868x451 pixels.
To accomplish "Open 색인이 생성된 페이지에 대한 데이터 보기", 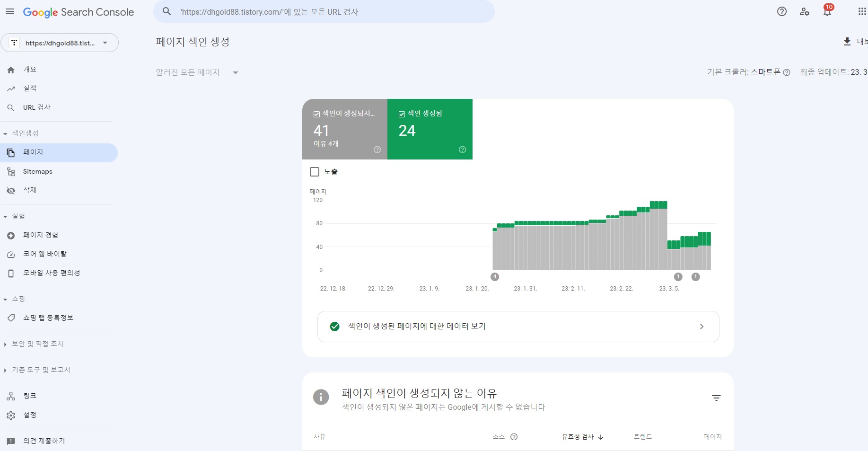I will coord(518,327).
